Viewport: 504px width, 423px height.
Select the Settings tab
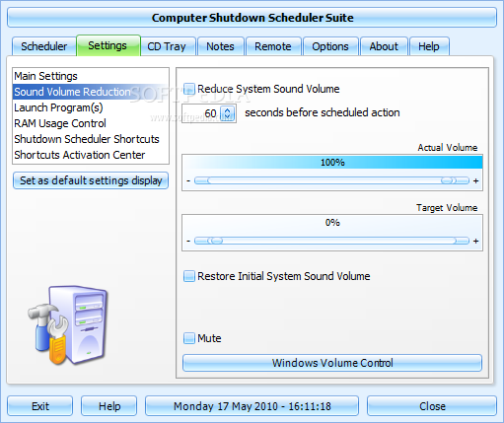108,45
